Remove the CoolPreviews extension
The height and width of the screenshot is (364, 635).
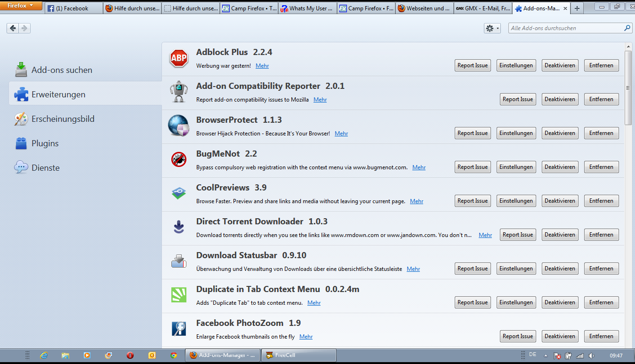pyautogui.click(x=601, y=201)
